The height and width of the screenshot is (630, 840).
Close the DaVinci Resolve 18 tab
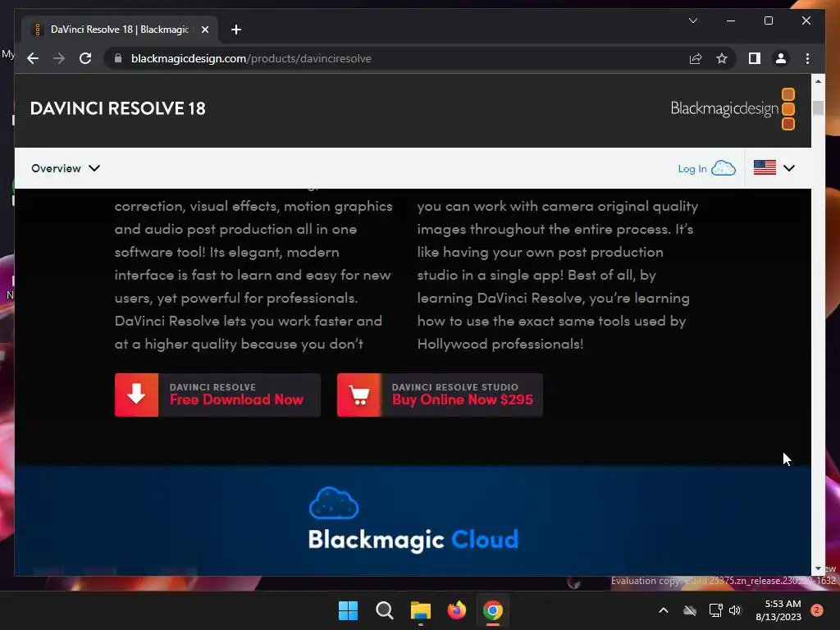pyautogui.click(x=204, y=30)
